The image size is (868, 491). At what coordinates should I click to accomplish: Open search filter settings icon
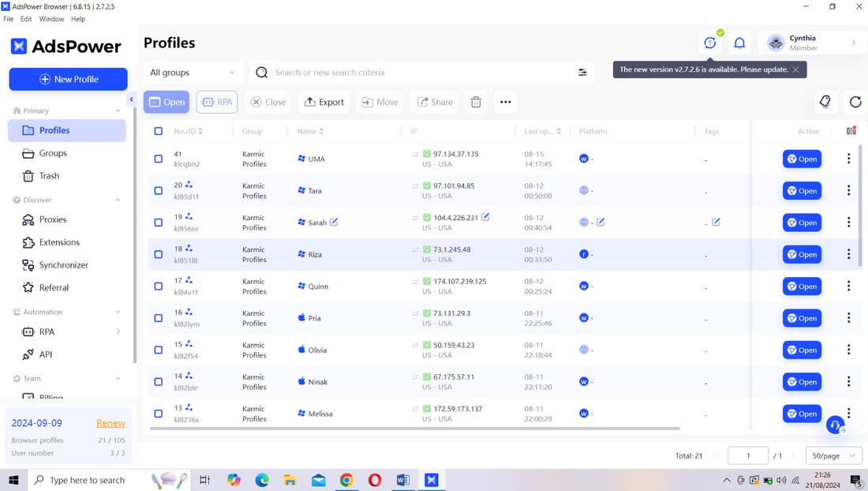coord(582,73)
